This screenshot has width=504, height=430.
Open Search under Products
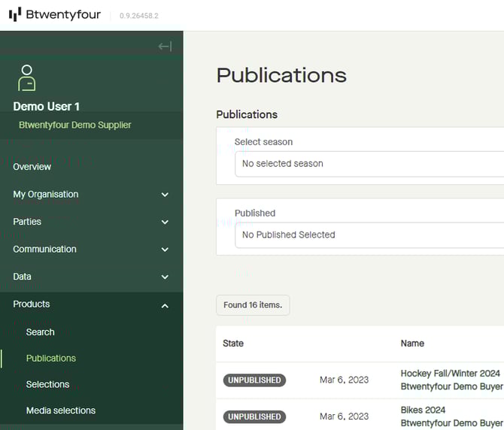click(41, 332)
